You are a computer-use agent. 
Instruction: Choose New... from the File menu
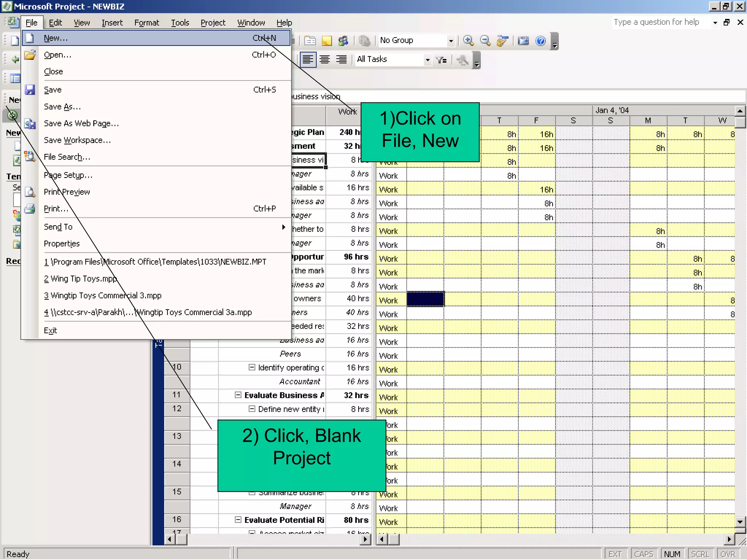[156, 38]
